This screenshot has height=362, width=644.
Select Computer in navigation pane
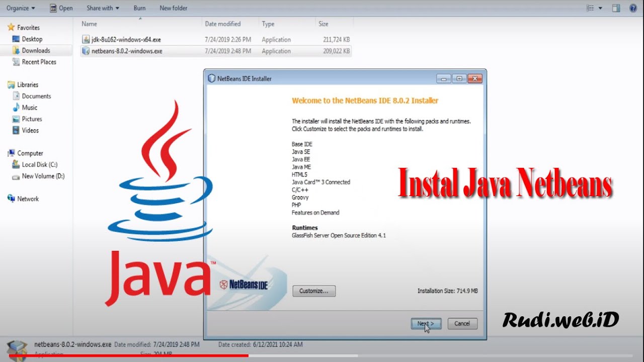pyautogui.click(x=30, y=153)
